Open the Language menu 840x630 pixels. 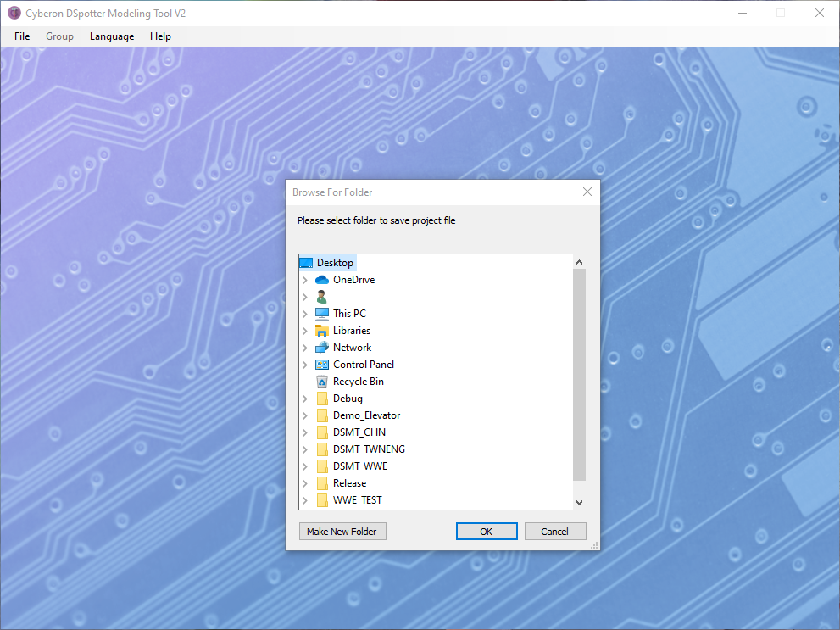tap(112, 36)
